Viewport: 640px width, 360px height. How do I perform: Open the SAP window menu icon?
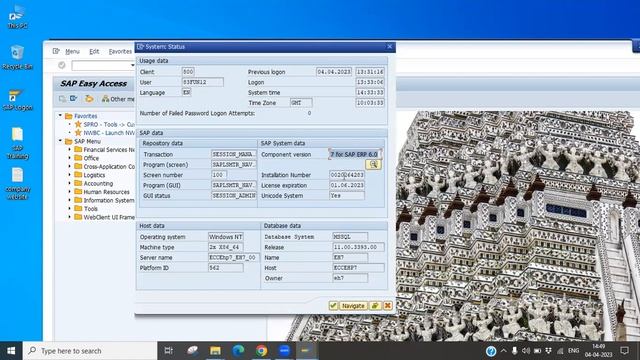[56, 51]
